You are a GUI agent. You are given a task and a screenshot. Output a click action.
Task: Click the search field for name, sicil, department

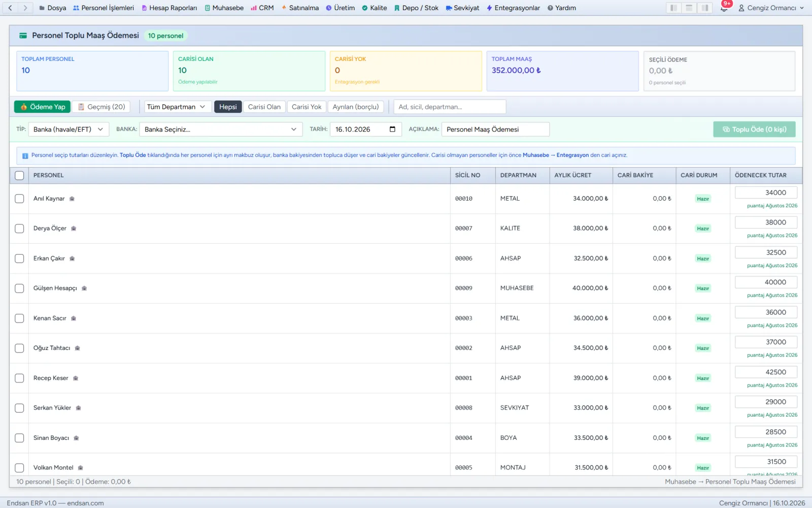450,107
